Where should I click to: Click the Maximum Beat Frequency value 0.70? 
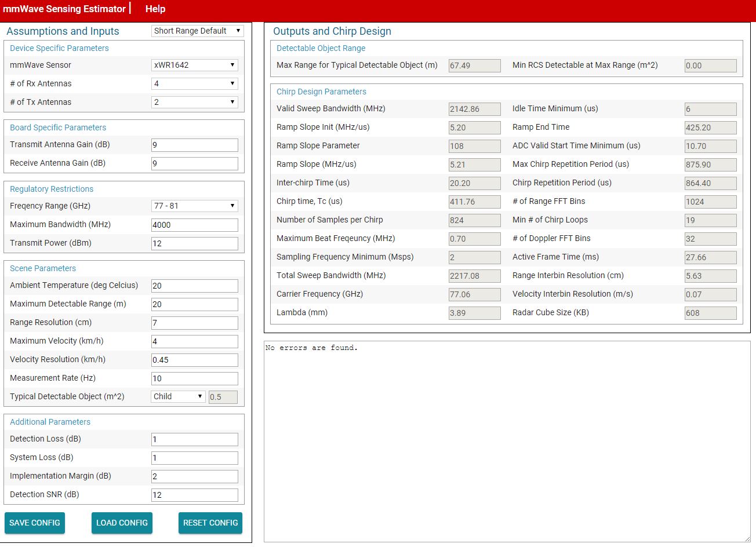point(475,239)
